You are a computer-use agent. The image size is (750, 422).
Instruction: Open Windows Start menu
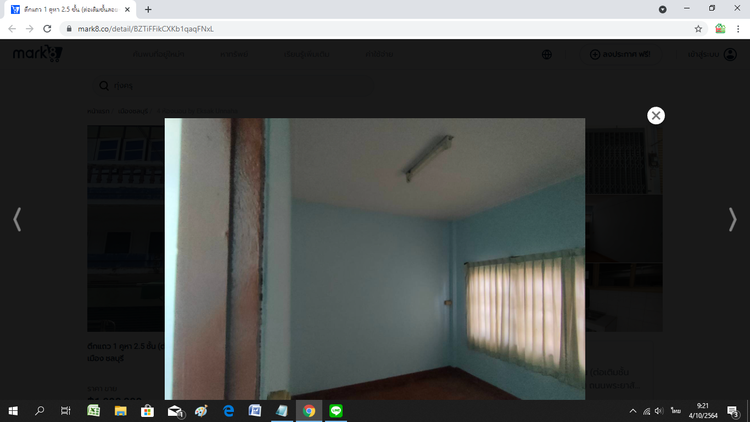[x=13, y=410]
